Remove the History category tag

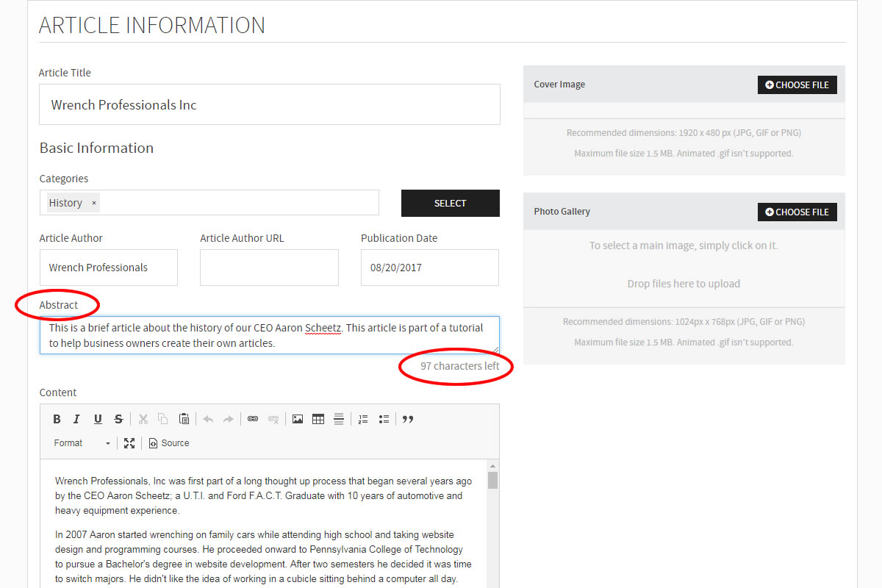94,204
